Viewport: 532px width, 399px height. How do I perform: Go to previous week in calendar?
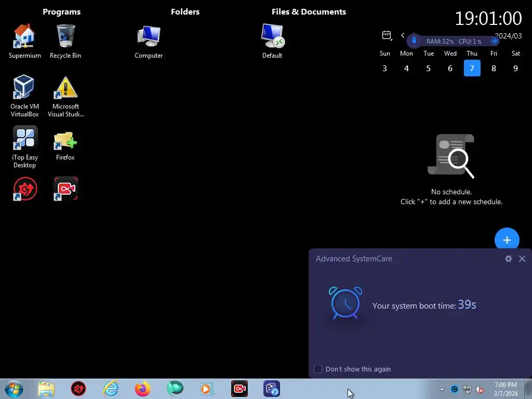[x=403, y=35]
